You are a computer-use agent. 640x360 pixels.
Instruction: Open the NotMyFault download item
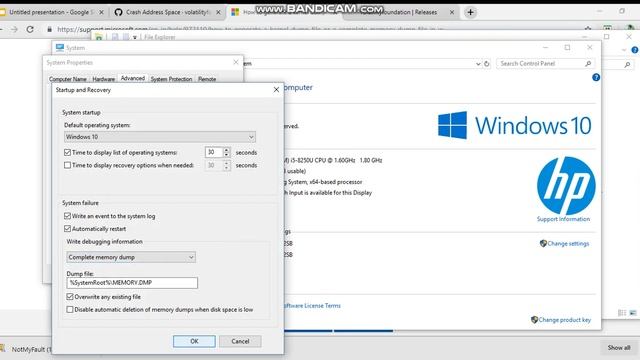click(x=27, y=349)
